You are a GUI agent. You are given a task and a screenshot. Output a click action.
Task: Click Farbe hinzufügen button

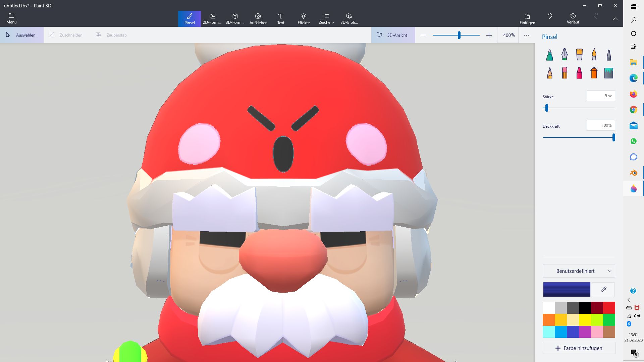coord(579,348)
